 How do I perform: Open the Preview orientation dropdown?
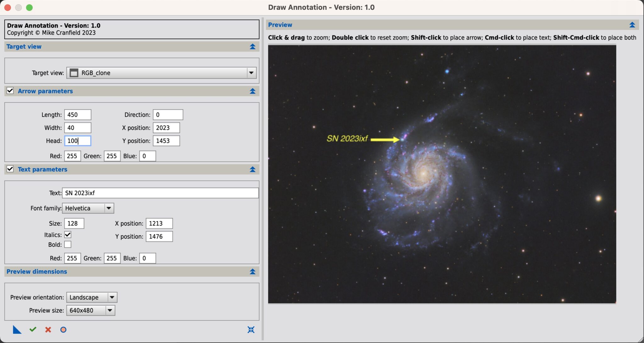click(x=112, y=297)
